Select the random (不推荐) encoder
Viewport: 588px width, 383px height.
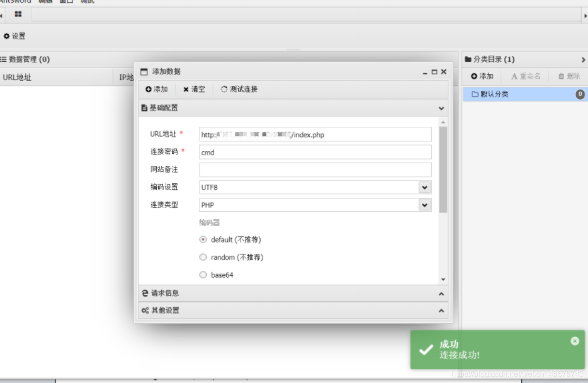203,257
